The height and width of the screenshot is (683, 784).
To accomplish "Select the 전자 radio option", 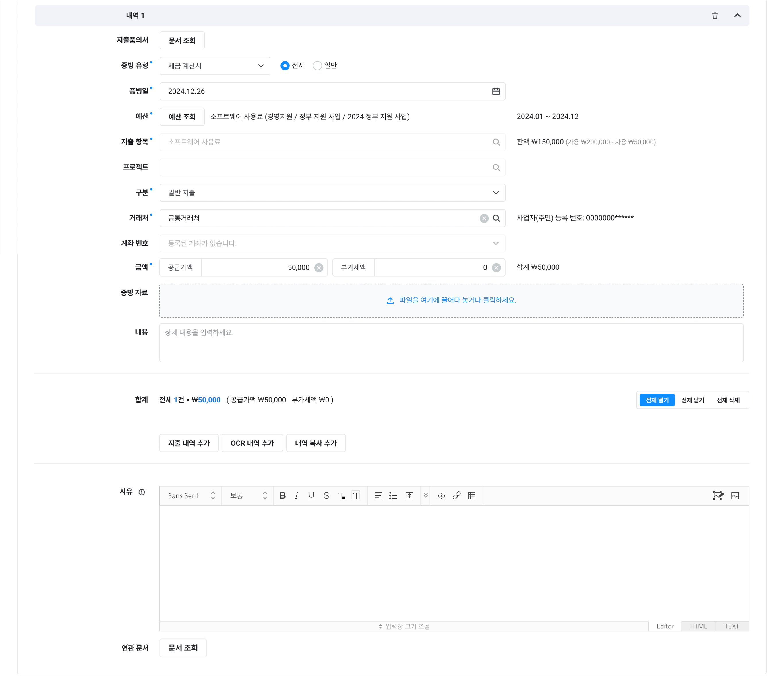I will click(285, 66).
